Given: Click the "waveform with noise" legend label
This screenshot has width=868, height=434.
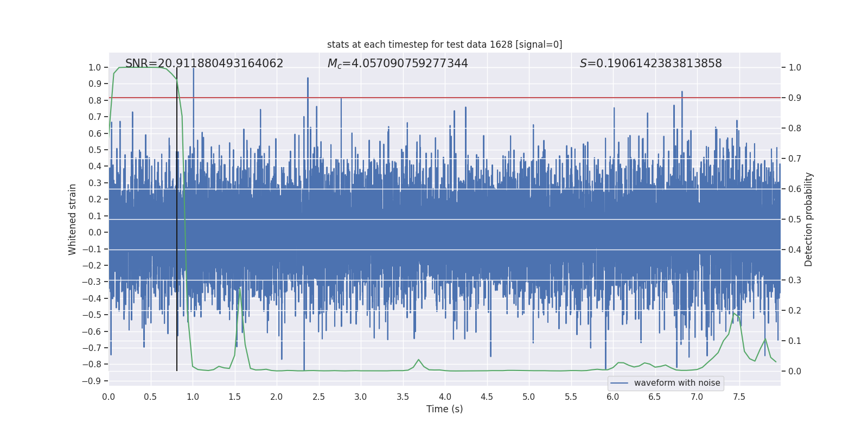Looking at the screenshot, I should [x=676, y=383].
